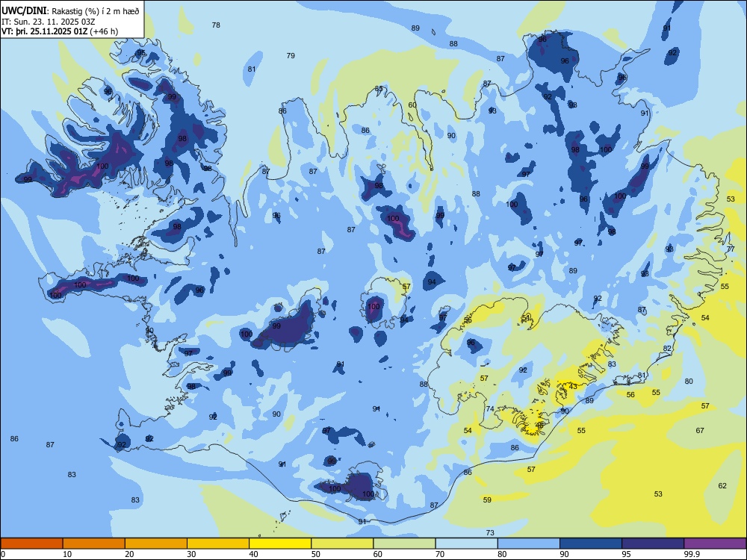747x560 pixels.
Task: Click the humidity value '74' on the map
Action: click(490, 409)
